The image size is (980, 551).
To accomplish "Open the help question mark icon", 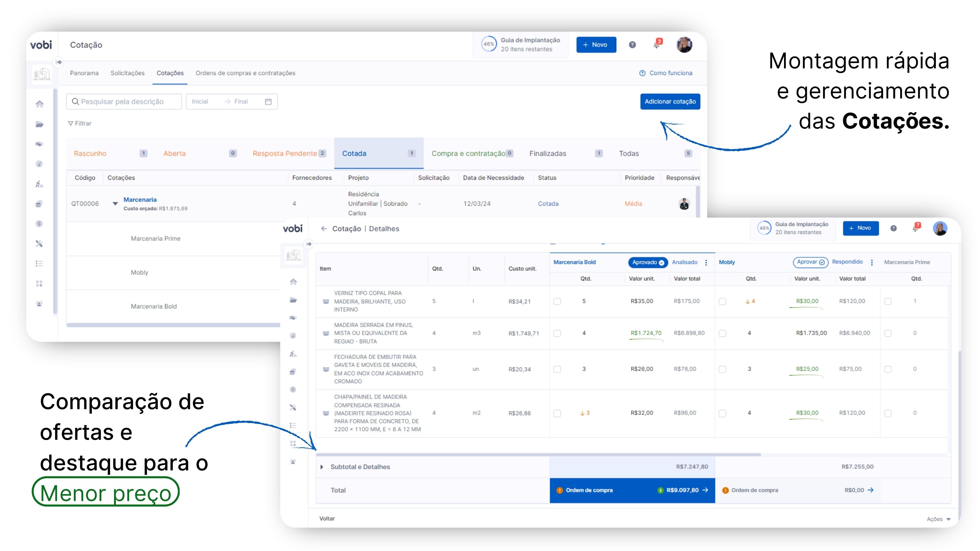I will click(x=632, y=45).
